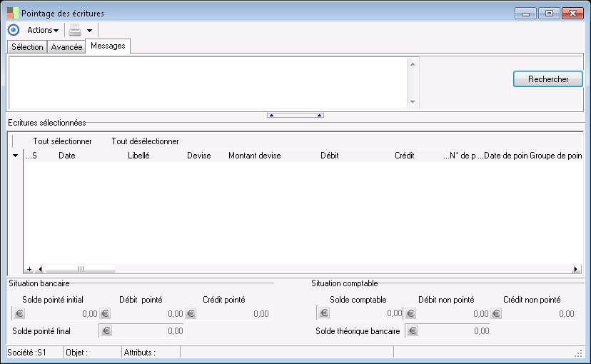The width and height of the screenshot is (591, 364).
Task: Click the horizontal scrollbar thumb in grid
Action: click(x=80, y=269)
